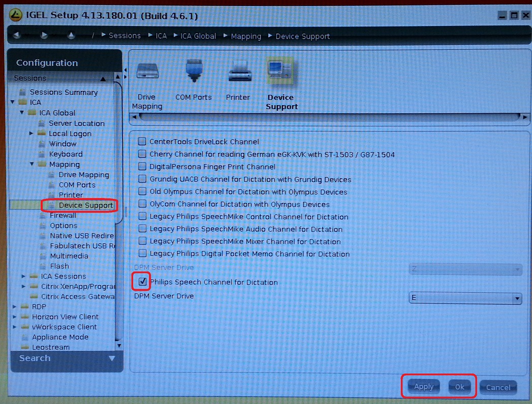Screen dimensions: 532x404
Task: Open the Drive Mapping icon tab
Action: (147, 85)
